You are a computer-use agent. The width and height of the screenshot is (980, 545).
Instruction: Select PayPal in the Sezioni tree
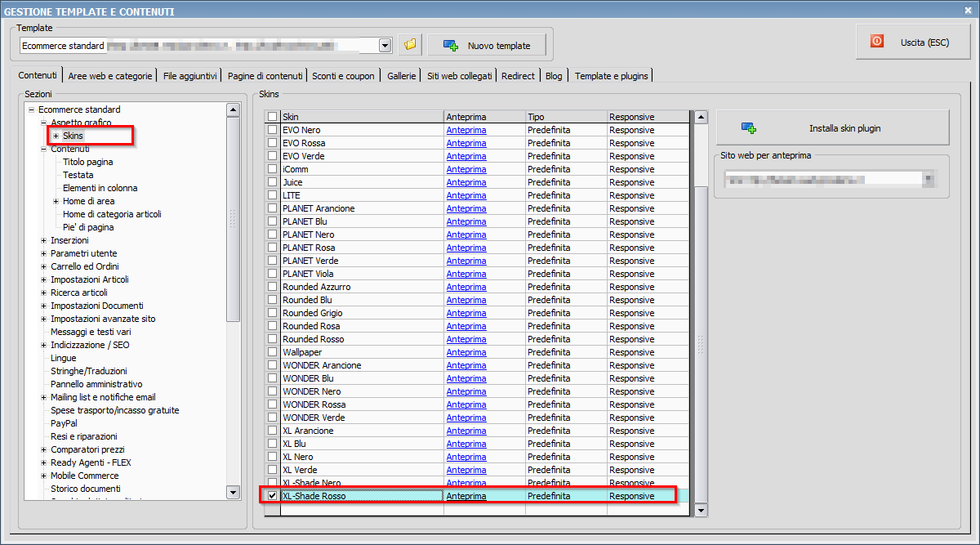[64, 423]
